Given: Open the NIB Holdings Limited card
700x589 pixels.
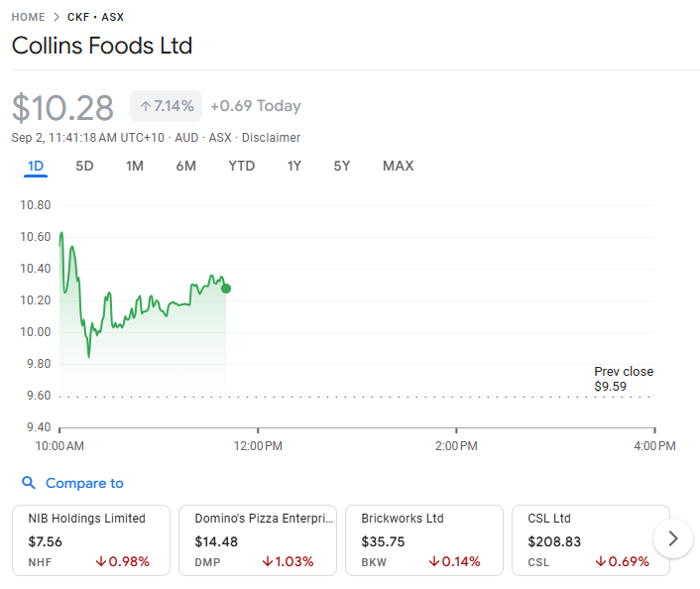Looking at the screenshot, I should point(90,539).
